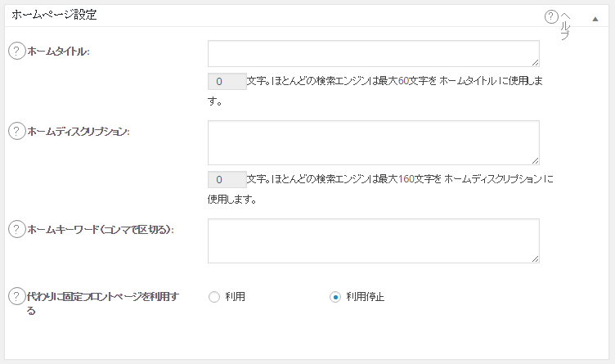Click the ホームタイトル character count field
Image resolution: width=615 pixels, height=364 pixels.
(x=227, y=81)
